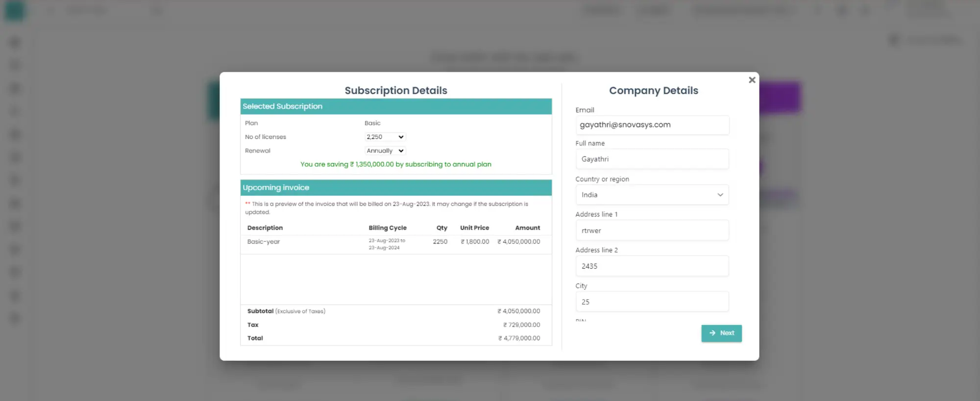
Task: Expand the Renewal Annually dropdown
Action: (x=385, y=151)
